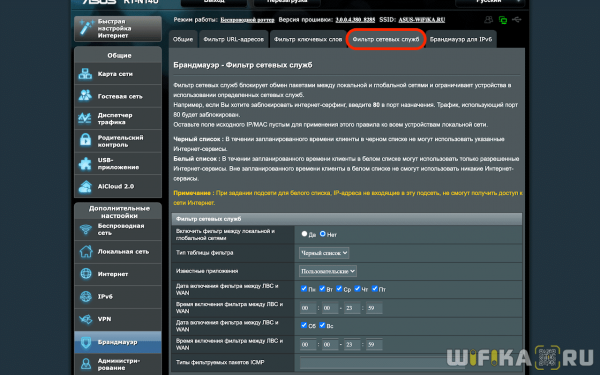Open the Быстрая настройка Интернет button
The image size is (600, 375).
[x=118, y=28]
